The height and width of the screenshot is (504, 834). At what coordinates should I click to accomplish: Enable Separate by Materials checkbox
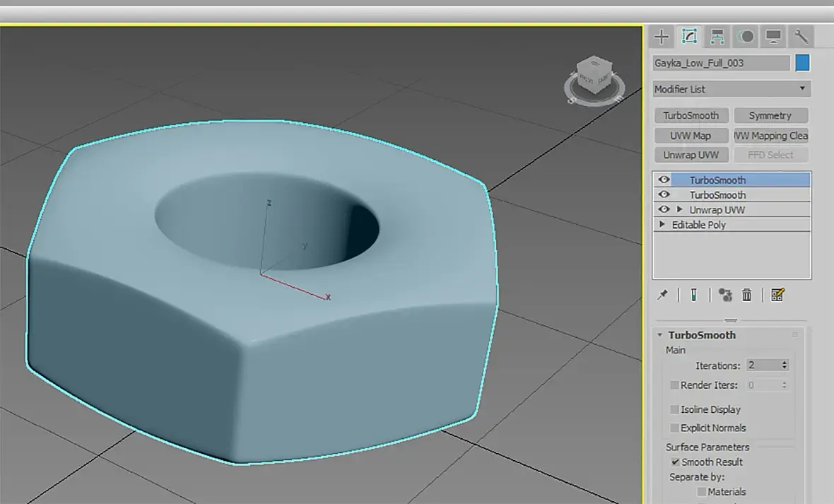(x=702, y=492)
